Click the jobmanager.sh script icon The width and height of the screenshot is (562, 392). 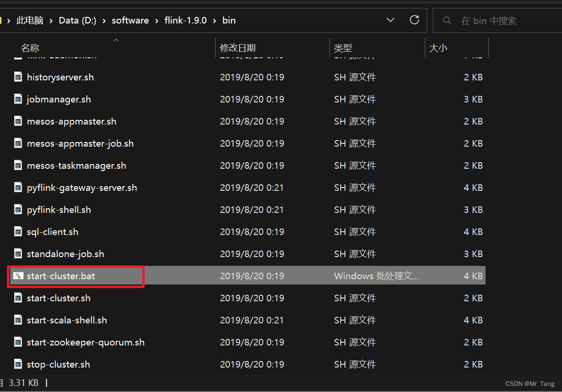tap(18, 99)
